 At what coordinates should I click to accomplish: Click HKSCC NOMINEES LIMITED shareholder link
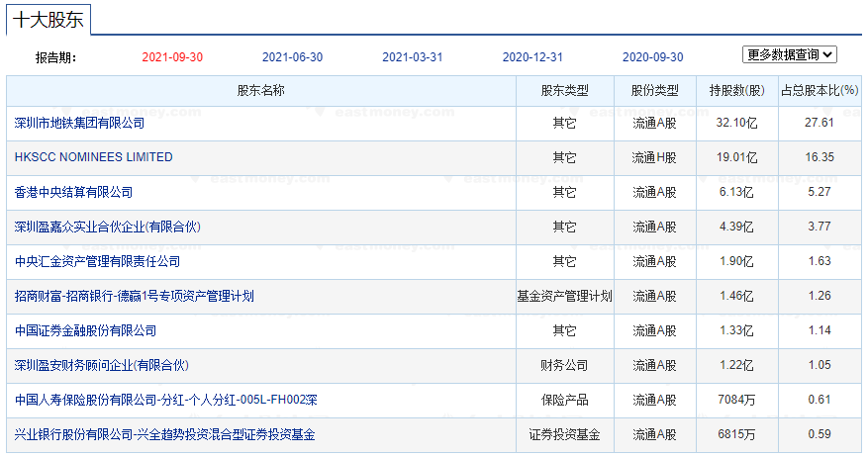coord(94,157)
